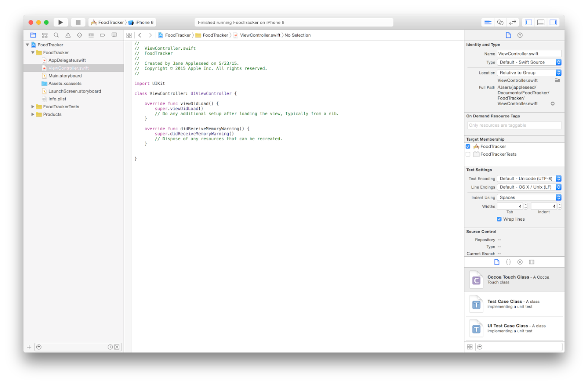Show the standard editor
Image resolution: width=588 pixels, height=386 pixels.
(488, 22)
